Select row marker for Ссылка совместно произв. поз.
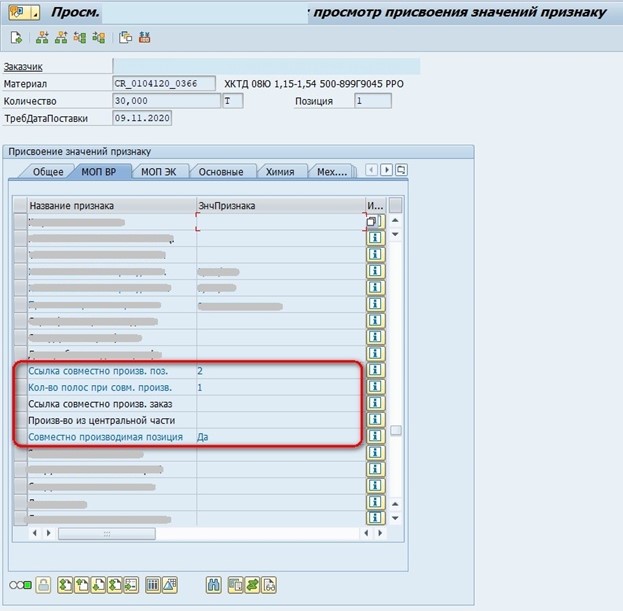Screen dimensions: 623x611 click(x=20, y=371)
